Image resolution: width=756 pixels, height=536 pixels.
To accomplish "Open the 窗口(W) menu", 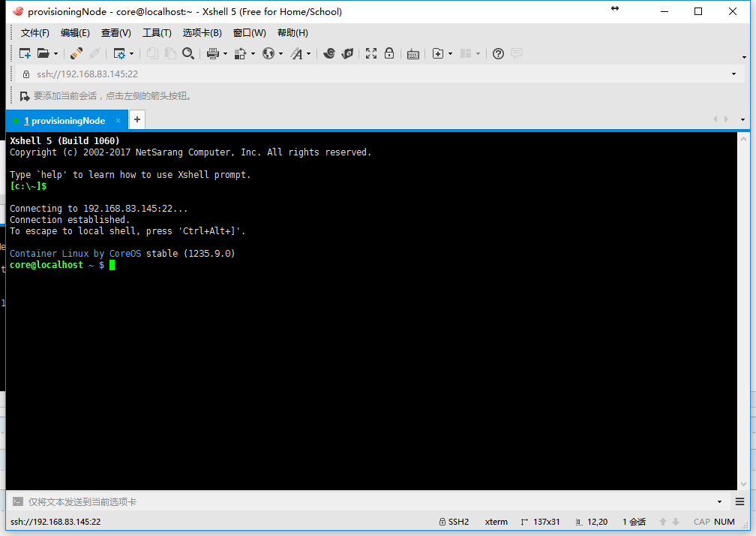I will pos(249,33).
